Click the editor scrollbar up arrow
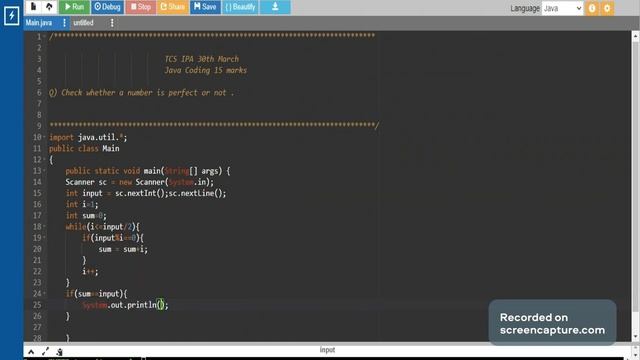This screenshot has width=640, height=360. tap(635, 37)
